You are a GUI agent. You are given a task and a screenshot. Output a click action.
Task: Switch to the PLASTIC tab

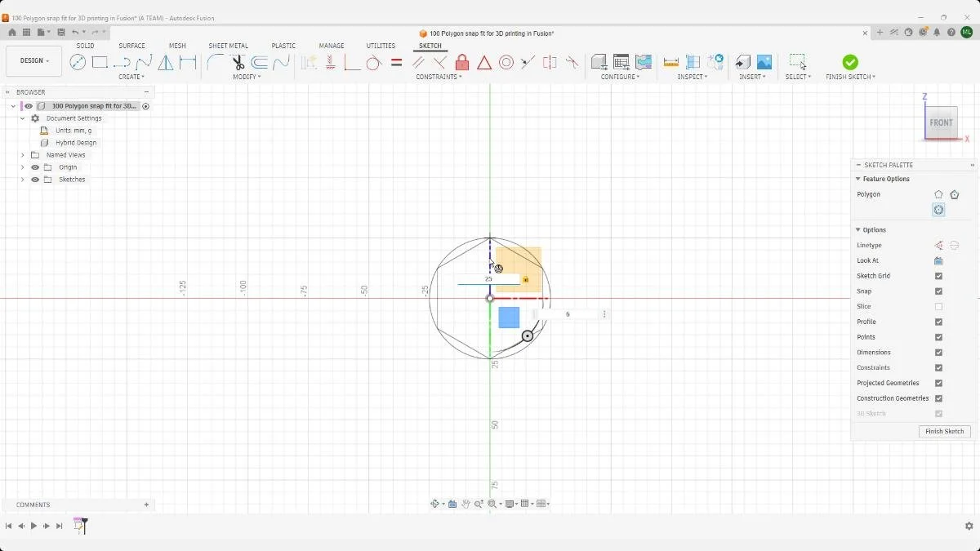283,46
